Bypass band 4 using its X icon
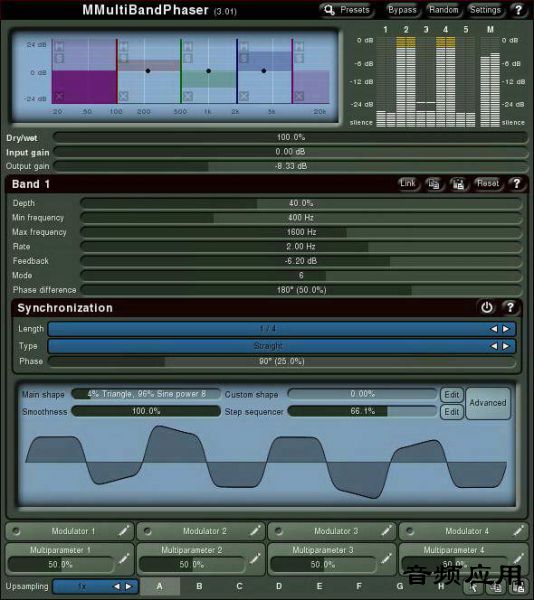The width and height of the screenshot is (534, 600). click(x=244, y=96)
